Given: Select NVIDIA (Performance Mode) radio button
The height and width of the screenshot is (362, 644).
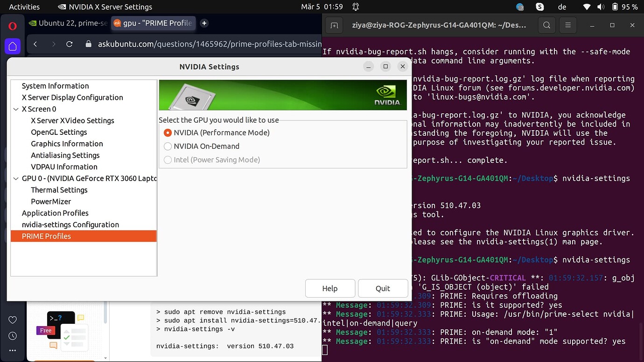Looking at the screenshot, I should (168, 132).
